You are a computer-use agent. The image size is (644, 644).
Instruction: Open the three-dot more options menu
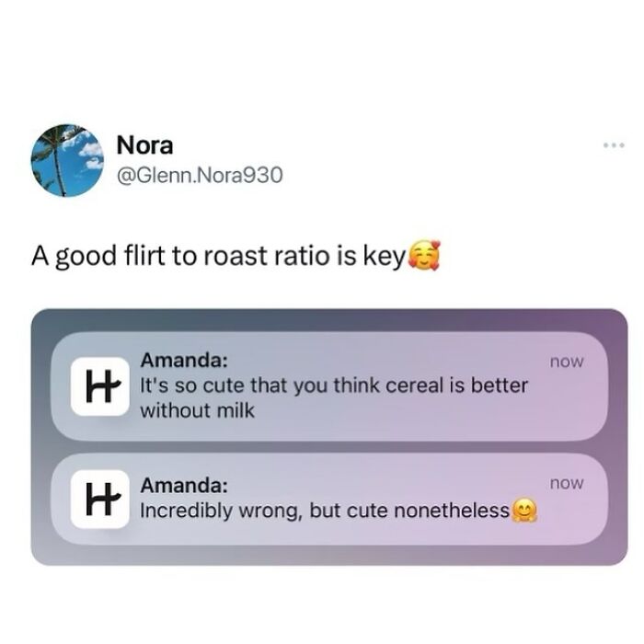pos(614,144)
